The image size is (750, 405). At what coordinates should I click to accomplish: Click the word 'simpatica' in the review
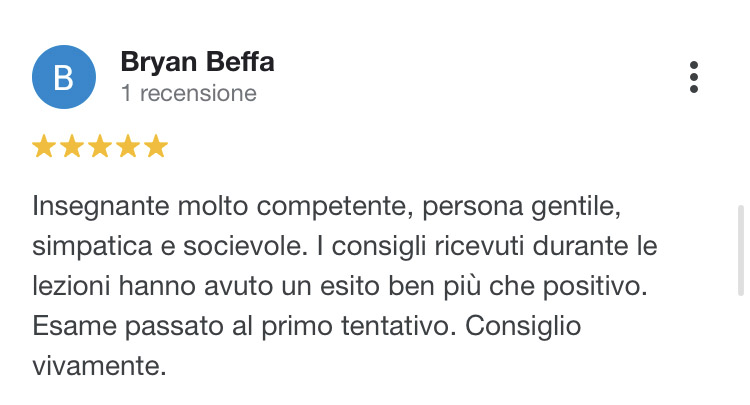pyautogui.click(x=92, y=247)
